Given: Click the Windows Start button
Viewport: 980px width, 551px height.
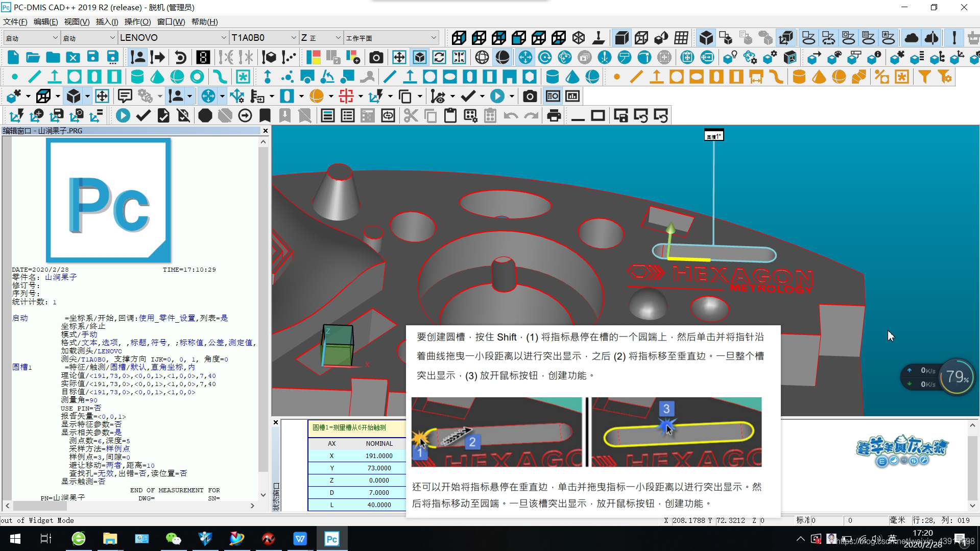Looking at the screenshot, I should [15, 538].
